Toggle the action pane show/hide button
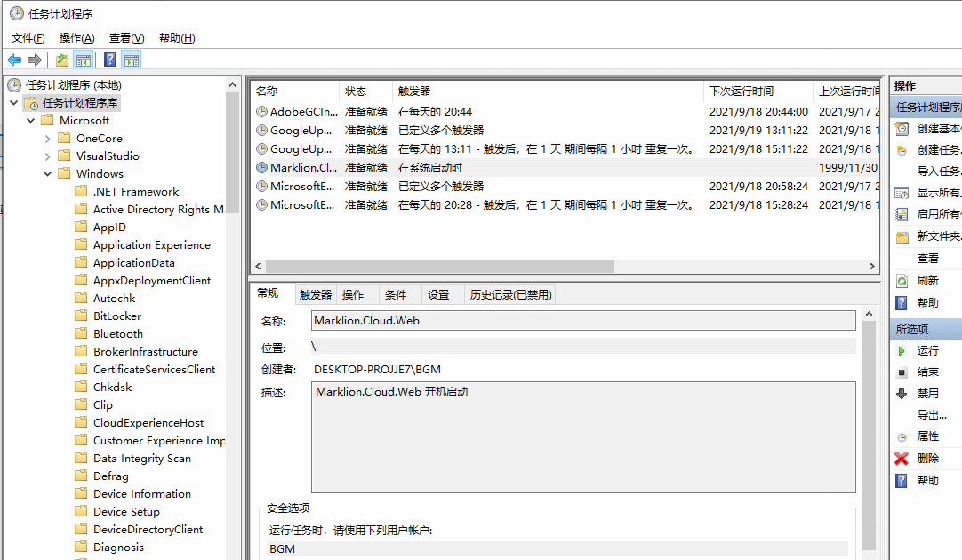The height and width of the screenshot is (560, 962). pos(132,60)
